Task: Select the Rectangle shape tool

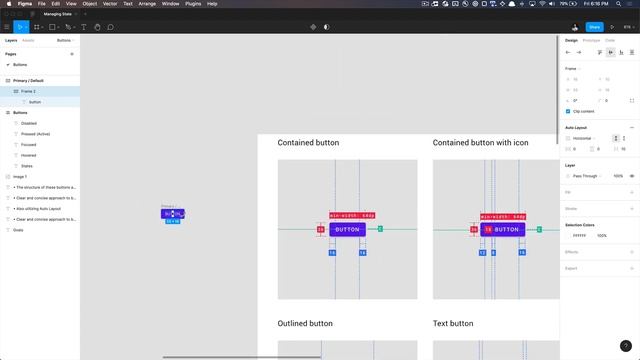Action: point(52,27)
